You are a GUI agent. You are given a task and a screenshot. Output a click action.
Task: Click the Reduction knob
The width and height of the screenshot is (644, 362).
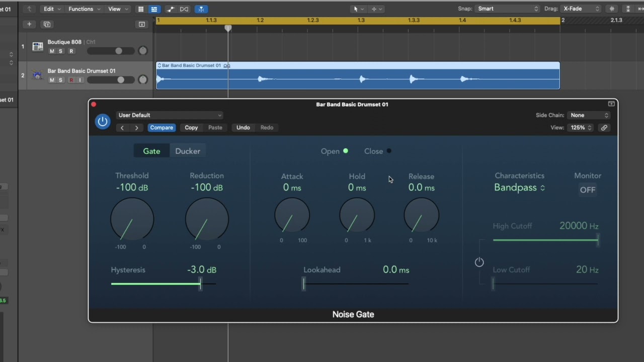(207, 219)
